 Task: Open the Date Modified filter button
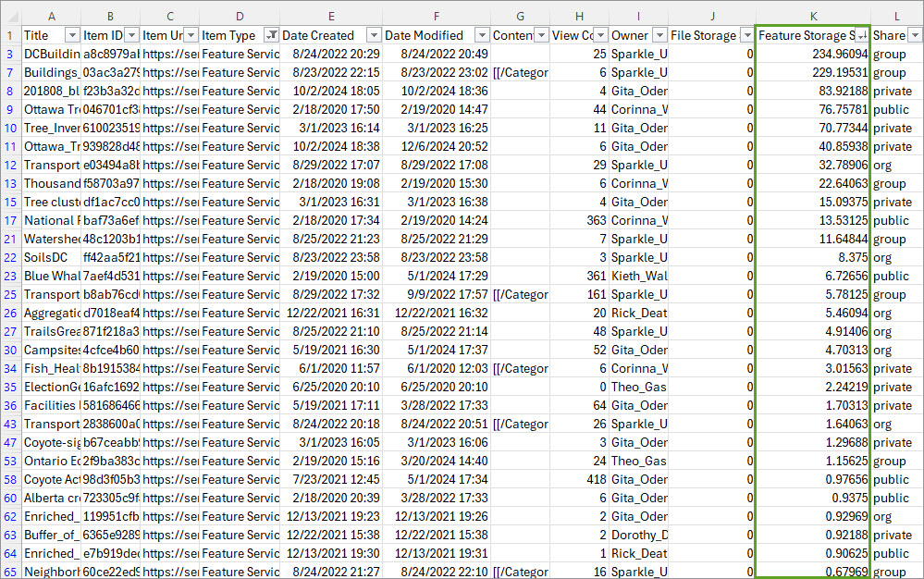click(x=484, y=34)
